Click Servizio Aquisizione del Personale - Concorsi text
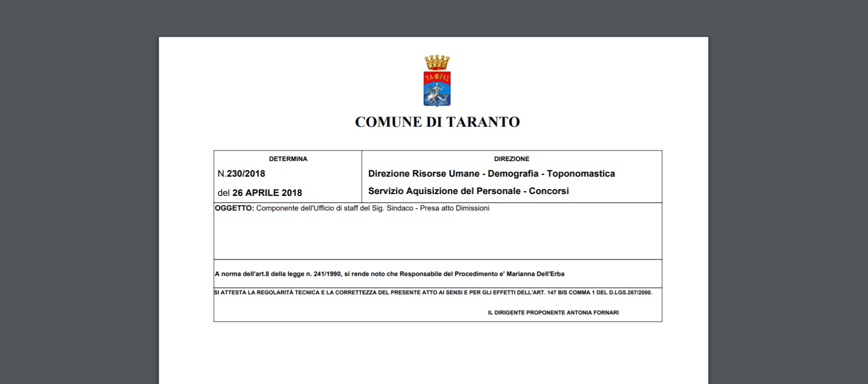Viewport: 868px width, 384px height. (468, 191)
